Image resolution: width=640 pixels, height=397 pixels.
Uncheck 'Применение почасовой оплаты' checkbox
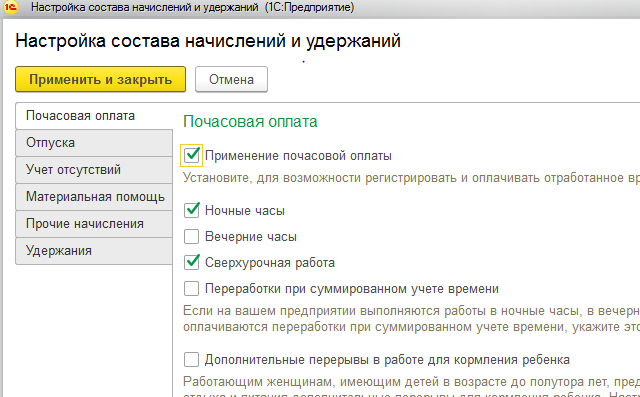(x=191, y=155)
